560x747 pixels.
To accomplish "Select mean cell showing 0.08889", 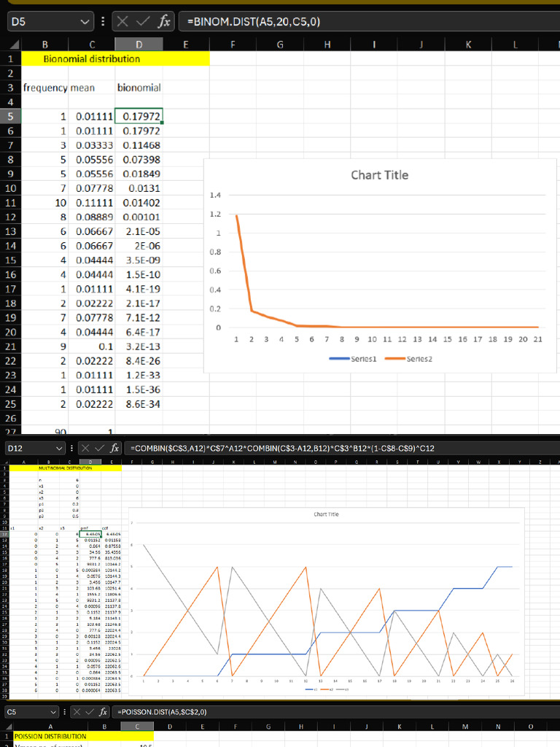I will (x=92, y=217).
